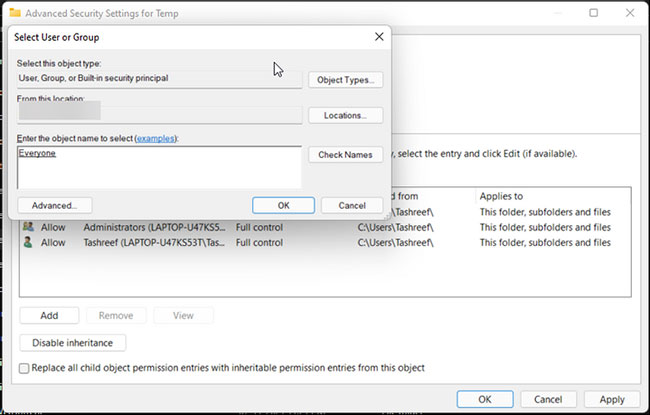Image resolution: width=650 pixels, height=415 pixels.
Task: Maximize the Advanced Security Settings window
Action: (x=594, y=13)
